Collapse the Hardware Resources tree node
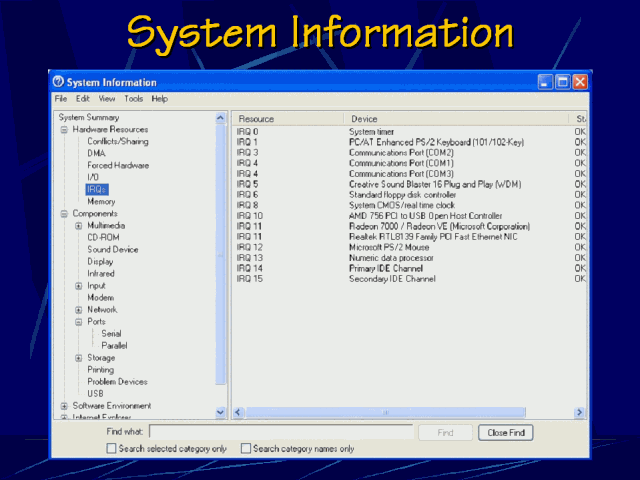 [x=64, y=130]
